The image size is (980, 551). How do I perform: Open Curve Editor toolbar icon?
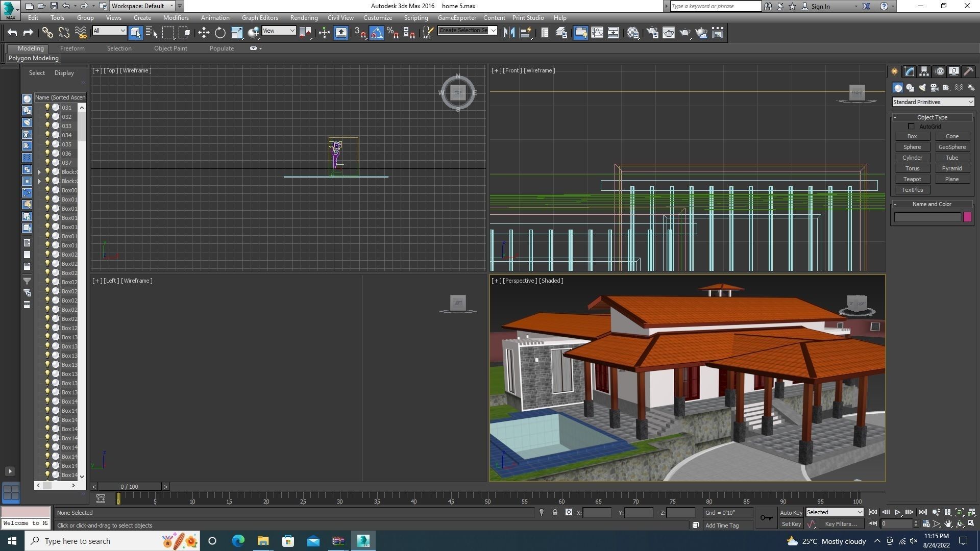(597, 33)
